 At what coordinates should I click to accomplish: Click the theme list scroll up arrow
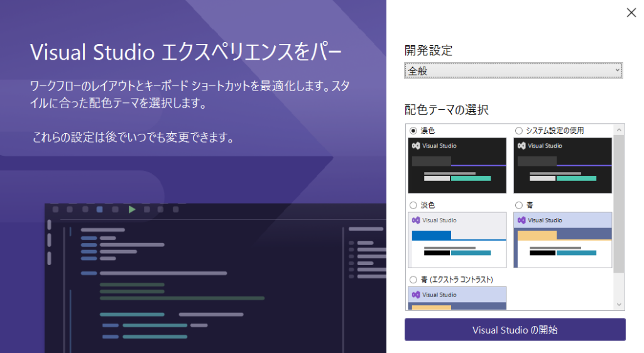[619, 130]
